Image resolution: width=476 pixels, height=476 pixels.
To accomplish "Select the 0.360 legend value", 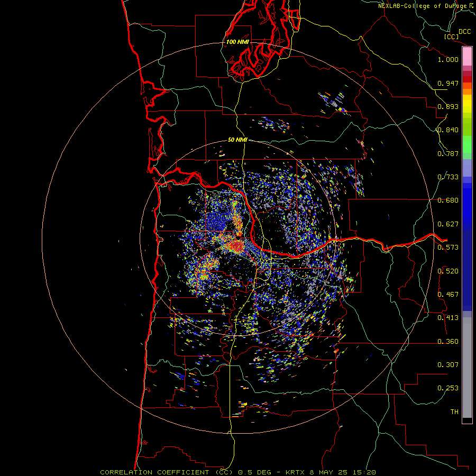I will (x=448, y=342).
